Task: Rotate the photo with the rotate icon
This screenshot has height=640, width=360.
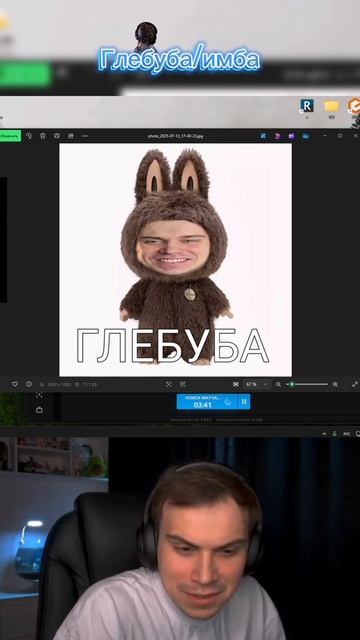Action: click(29, 136)
